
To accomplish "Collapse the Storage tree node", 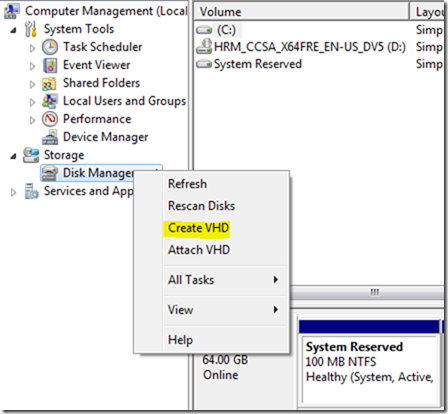I will click(13, 156).
